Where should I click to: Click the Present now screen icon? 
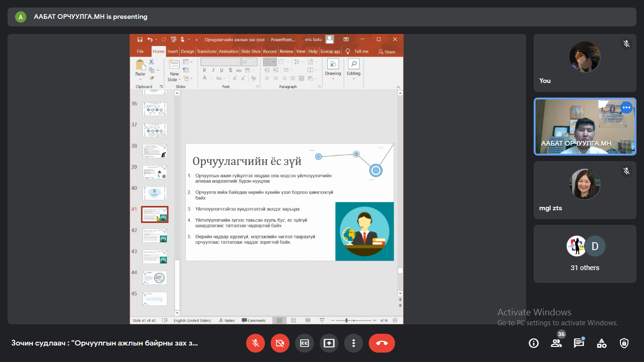[x=329, y=343]
